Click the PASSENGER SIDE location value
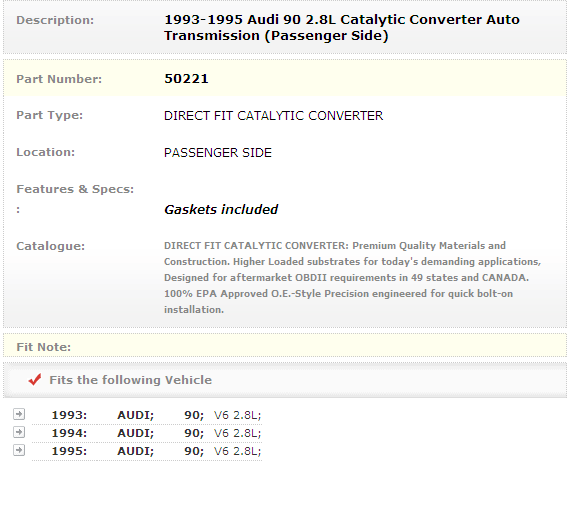 [218, 153]
